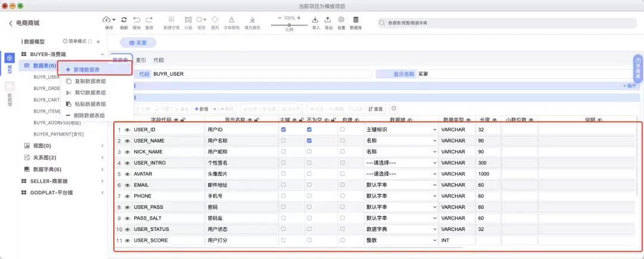
Task: Open 设置 gear settings
Action: tap(341, 19)
